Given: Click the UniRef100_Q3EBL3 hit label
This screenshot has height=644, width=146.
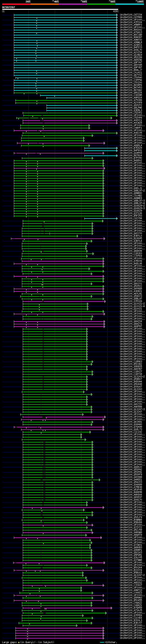Looking at the screenshot, I should tap(131, 110).
